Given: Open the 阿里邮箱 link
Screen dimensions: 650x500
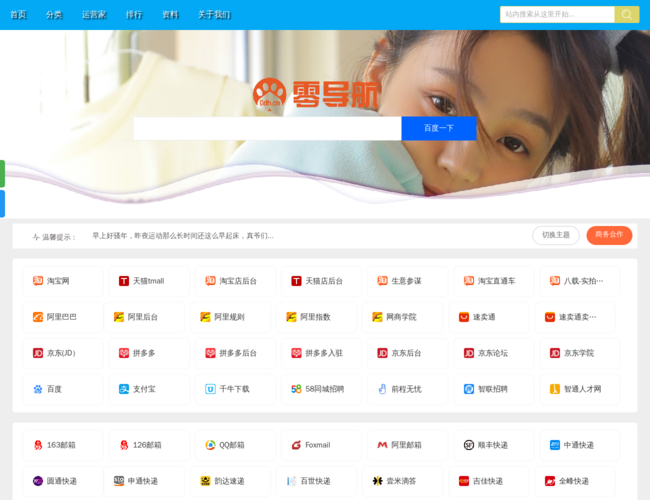Looking at the screenshot, I should click(407, 445).
